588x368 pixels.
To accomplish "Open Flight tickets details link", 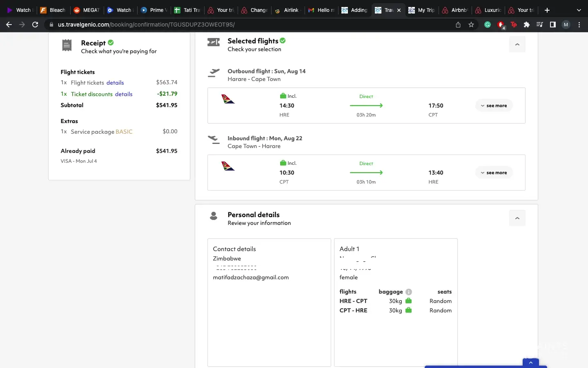I will 115,83.
